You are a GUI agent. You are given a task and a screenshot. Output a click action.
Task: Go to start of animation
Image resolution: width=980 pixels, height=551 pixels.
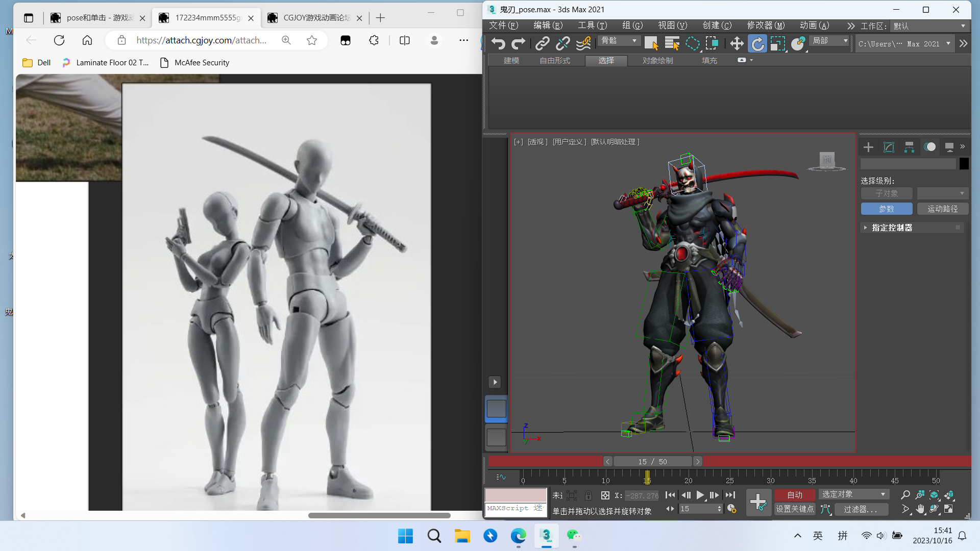pyautogui.click(x=670, y=495)
